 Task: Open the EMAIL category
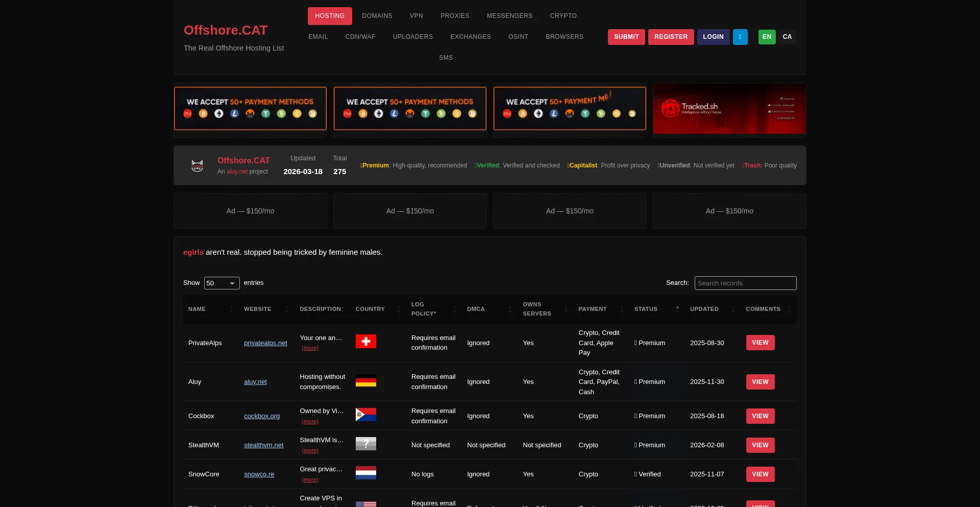[x=318, y=37]
